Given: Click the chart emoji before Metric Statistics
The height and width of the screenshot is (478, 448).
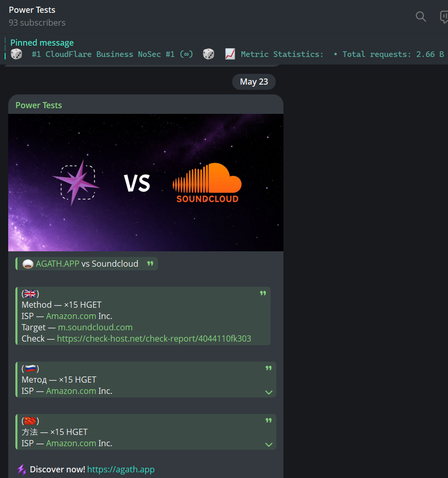Looking at the screenshot, I should [x=230, y=54].
